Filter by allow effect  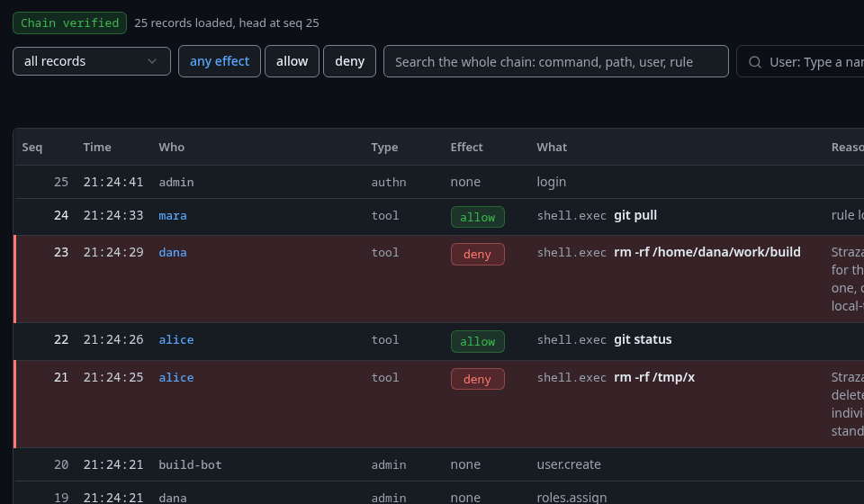(292, 61)
